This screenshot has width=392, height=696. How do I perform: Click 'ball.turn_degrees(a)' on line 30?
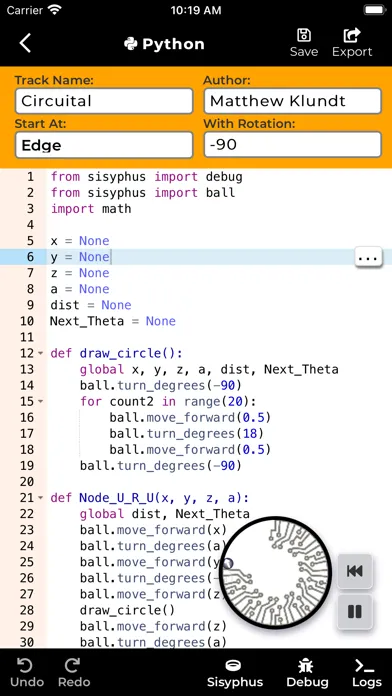coord(153,642)
